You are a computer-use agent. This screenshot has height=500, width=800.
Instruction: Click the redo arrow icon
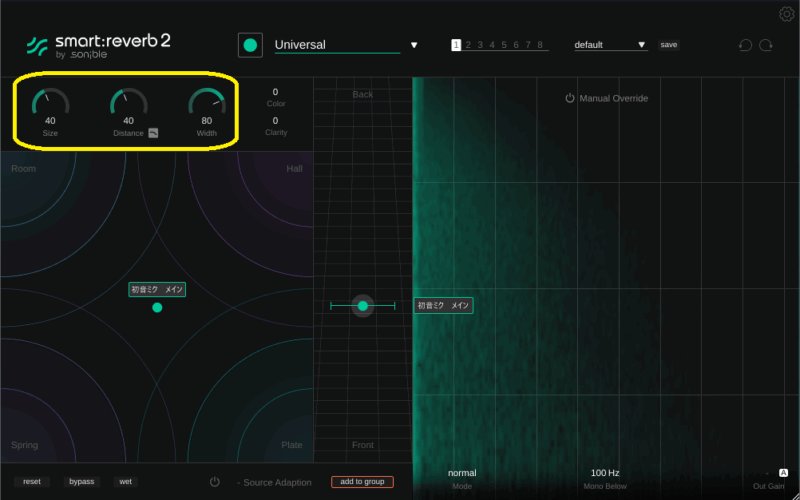pyautogui.click(x=766, y=45)
